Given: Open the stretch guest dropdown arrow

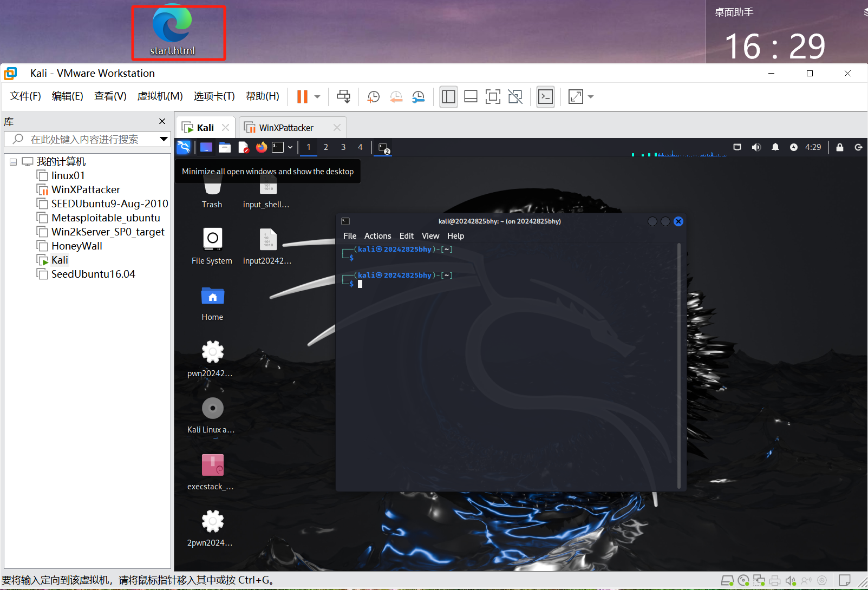Looking at the screenshot, I should pyautogui.click(x=591, y=97).
